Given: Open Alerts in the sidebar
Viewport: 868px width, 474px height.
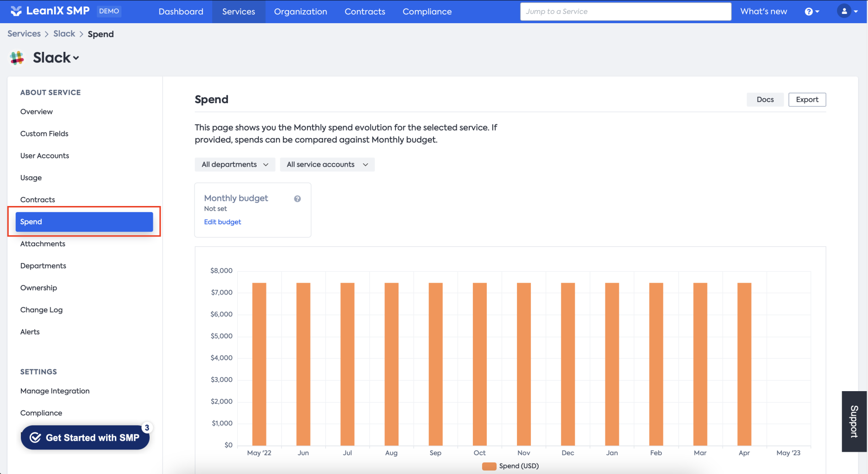Looking at the screenshot, I should 30,332.
